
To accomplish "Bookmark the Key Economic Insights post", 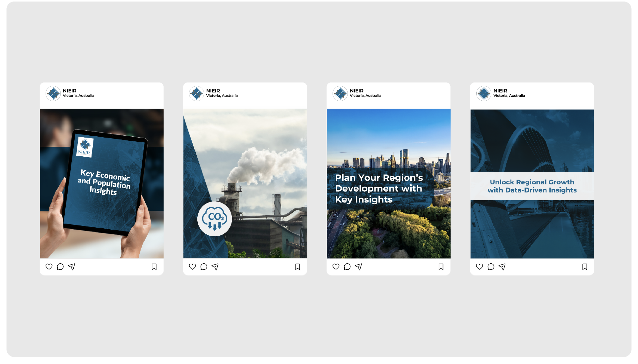I will click(x=154, y=267).
